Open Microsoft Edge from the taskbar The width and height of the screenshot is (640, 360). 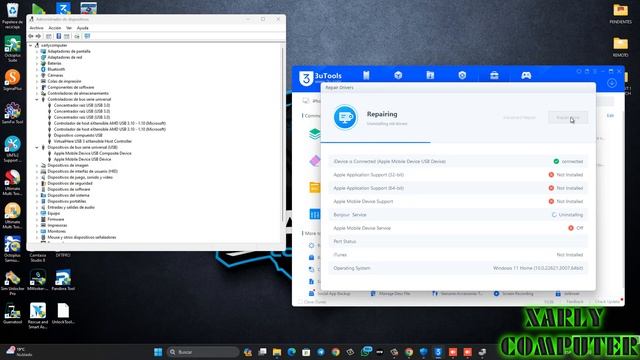[291, 352]
